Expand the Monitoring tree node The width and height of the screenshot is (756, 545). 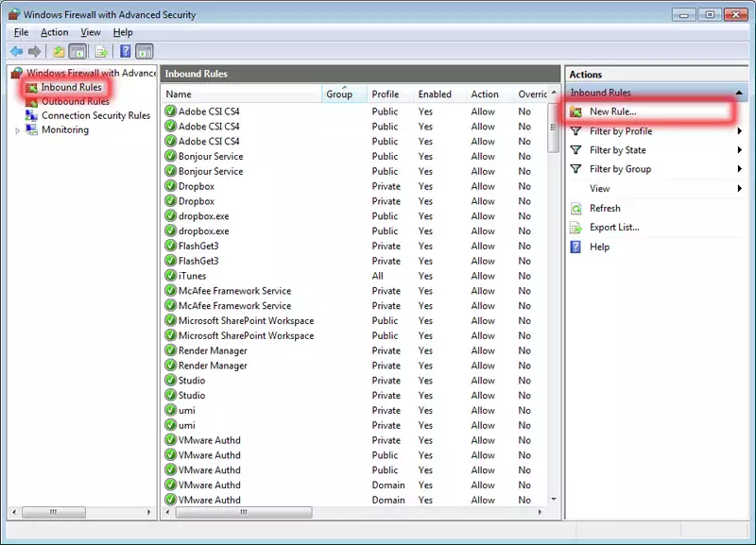coord(17,130)
